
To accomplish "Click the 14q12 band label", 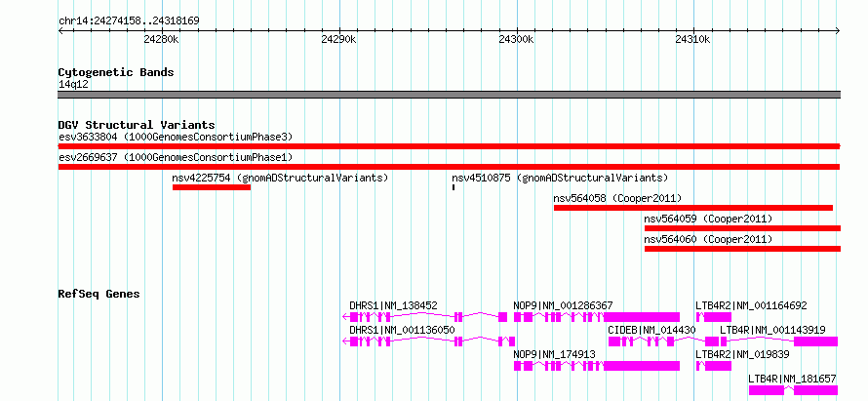I will 73,85.
